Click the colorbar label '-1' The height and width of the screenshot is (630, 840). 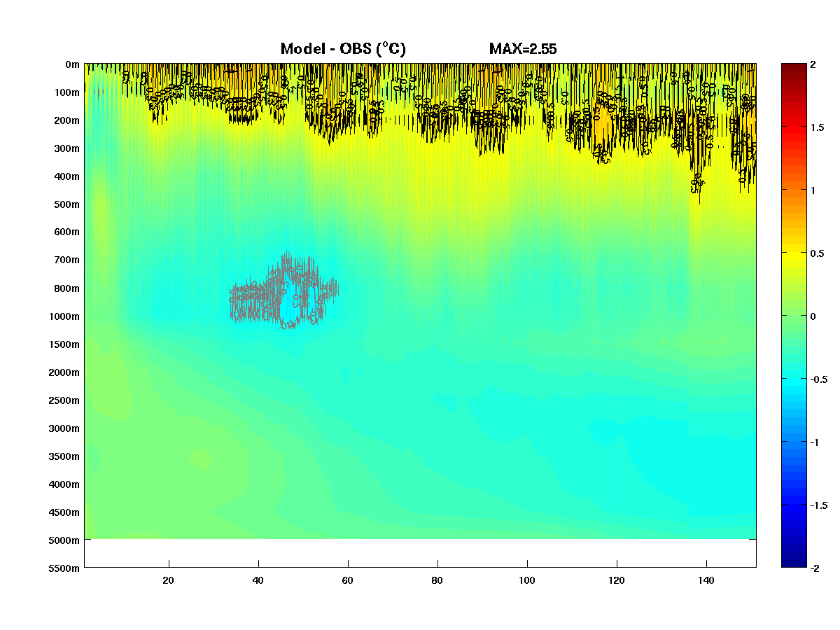coord(815,442)
